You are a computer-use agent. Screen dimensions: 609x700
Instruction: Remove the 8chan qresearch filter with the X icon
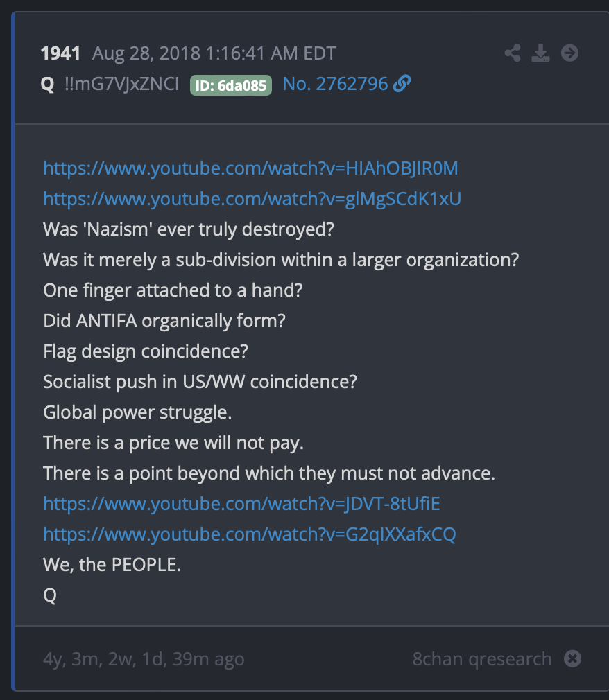point(572,658)
